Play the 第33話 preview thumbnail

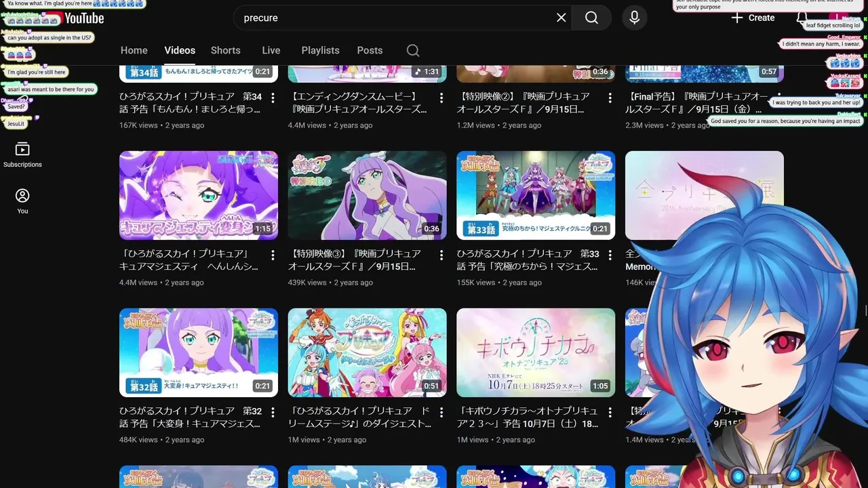[536, 195]
